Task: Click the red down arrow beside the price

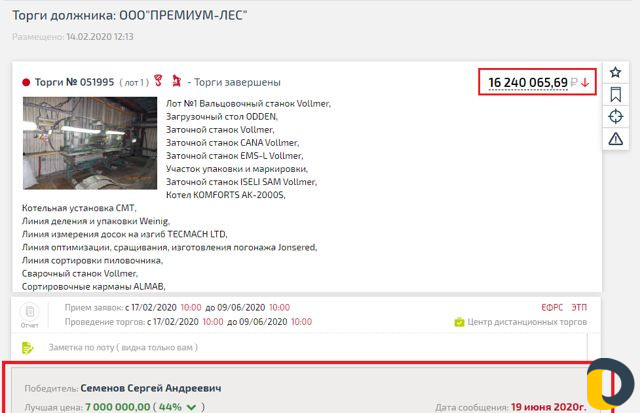Action: 585,82
